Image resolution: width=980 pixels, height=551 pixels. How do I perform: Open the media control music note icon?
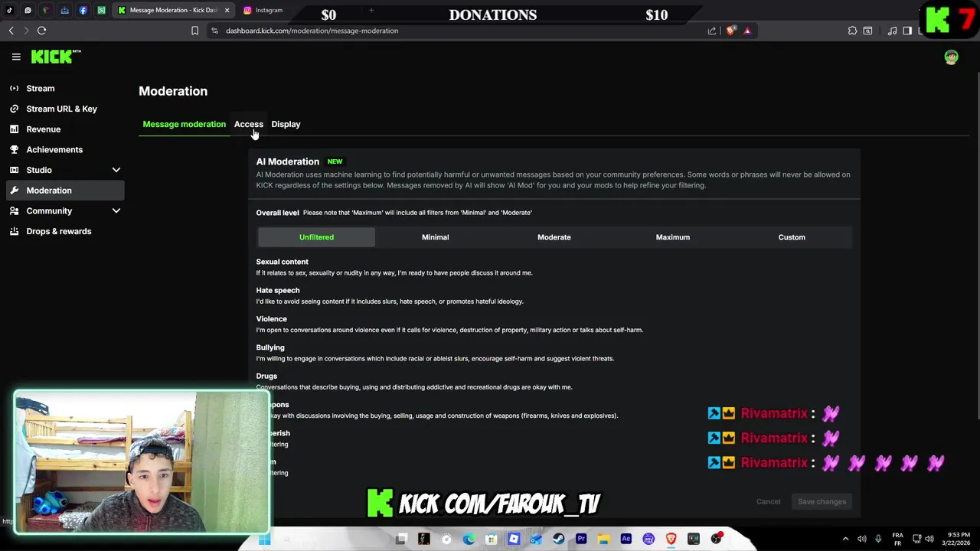click(892, 31)
